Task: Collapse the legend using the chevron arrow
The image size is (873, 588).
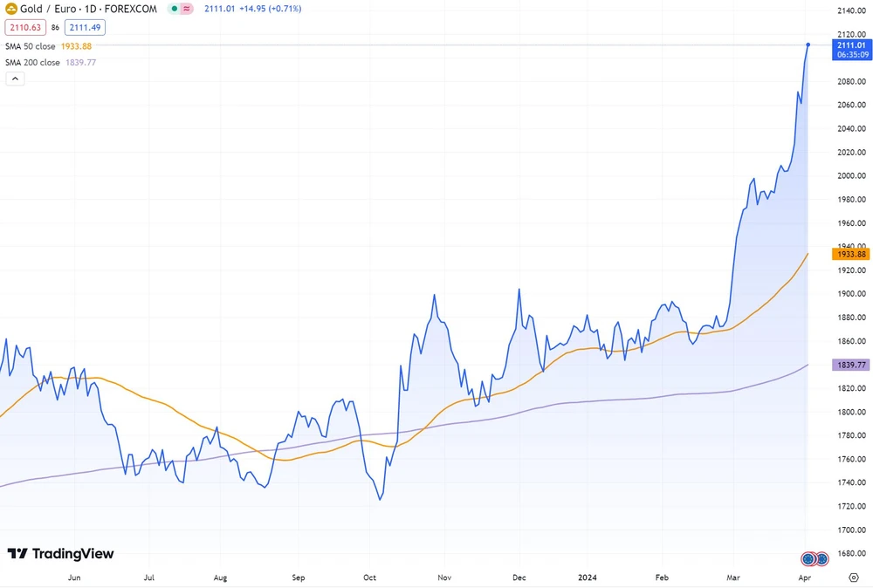Action: point(15,79)
